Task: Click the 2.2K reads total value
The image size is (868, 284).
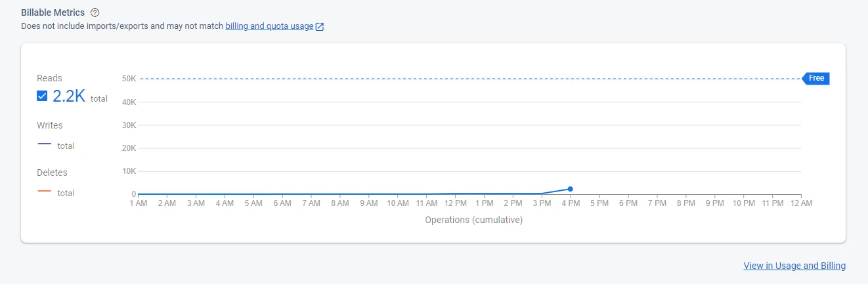Action: click(x=69, y=96)
